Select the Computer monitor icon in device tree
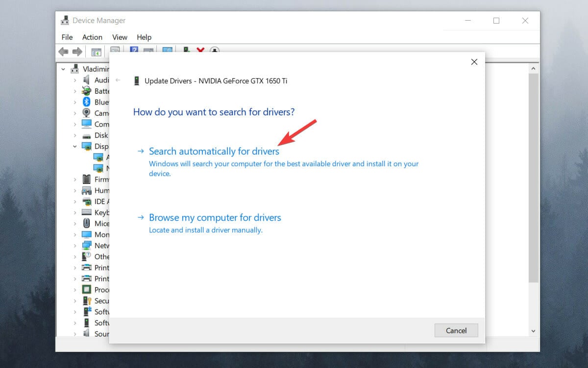588x368 pixels. pos(87,124)
